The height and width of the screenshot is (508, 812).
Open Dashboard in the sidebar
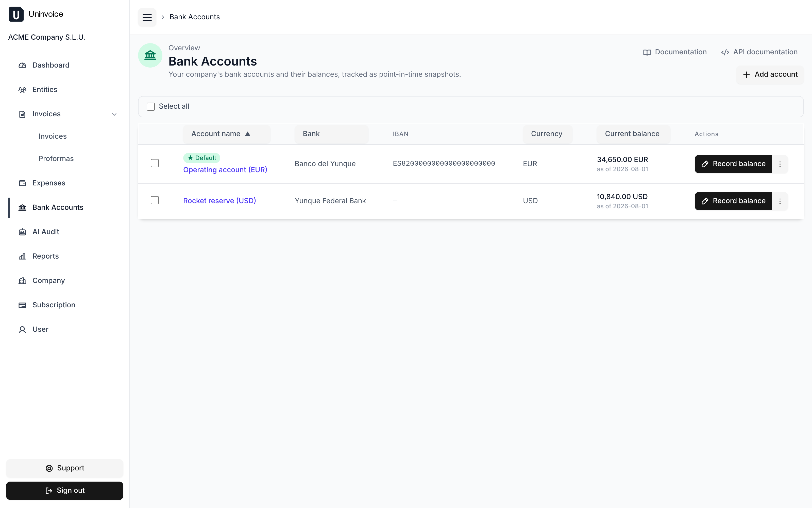tap(64, 65)
